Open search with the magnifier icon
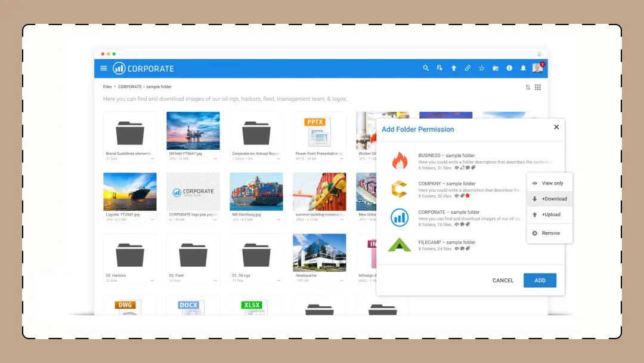The height and width of the screenshot is (363, 644). [x=426, y=68]
